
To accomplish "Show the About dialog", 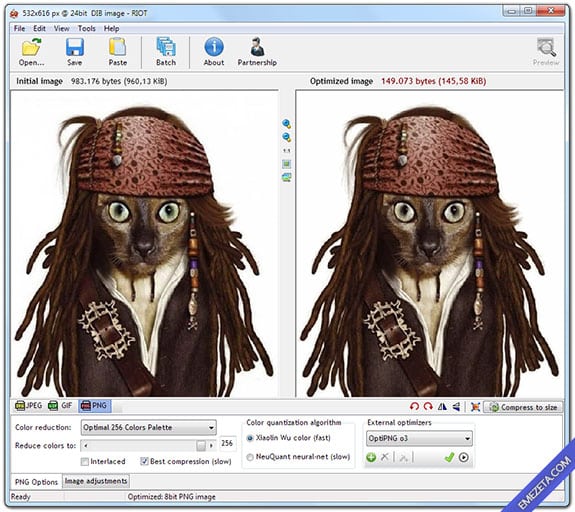I will point(214,52).
